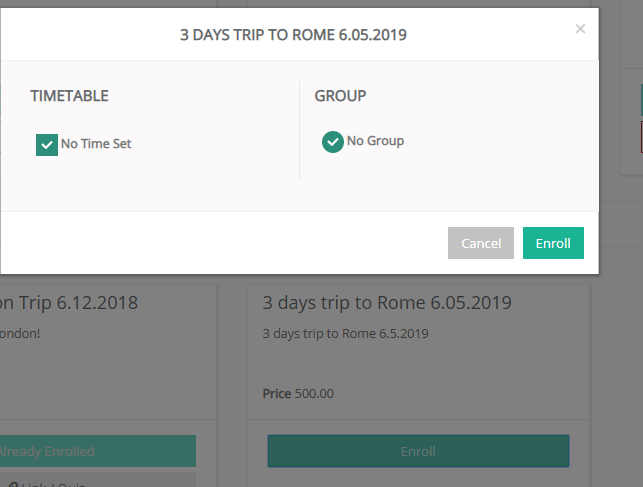This screenshot has height=487, width=643.
Task: Click the Price 500.00 text
Action: (298, 394)
